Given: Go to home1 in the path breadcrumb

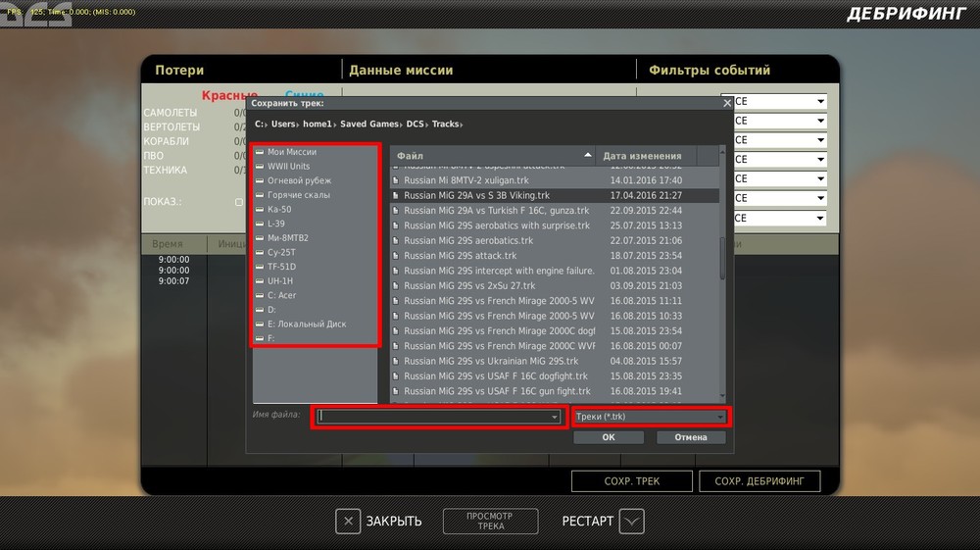Looking at the screenshot, I should [x=317, y=124].
